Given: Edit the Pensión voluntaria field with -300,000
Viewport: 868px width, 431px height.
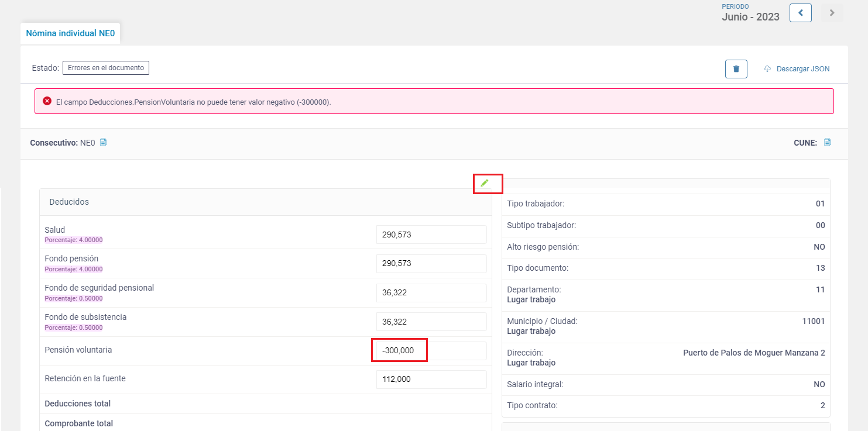Looking at the screenshot, I should coord(431,351).
